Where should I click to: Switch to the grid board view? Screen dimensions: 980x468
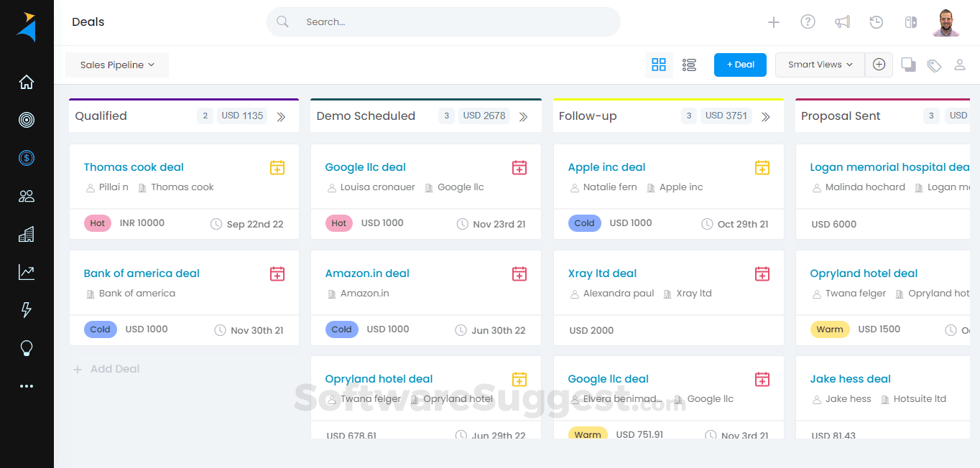click(x=659, y=65)
